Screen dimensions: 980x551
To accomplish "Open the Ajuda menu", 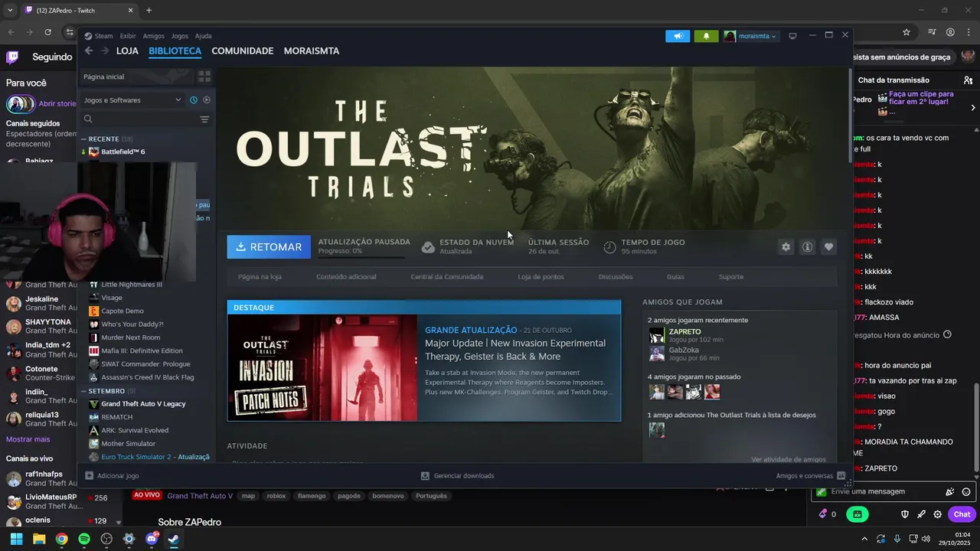I will click(203, 36).
